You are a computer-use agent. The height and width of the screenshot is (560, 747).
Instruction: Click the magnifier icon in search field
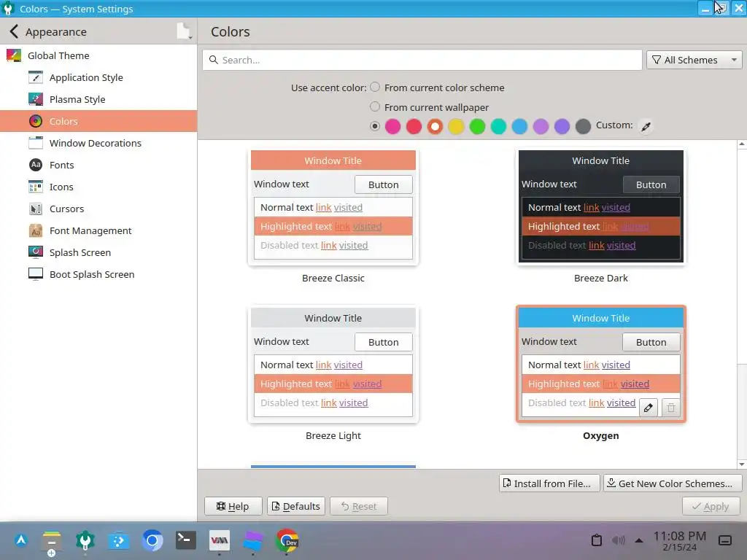click(214, 60)
